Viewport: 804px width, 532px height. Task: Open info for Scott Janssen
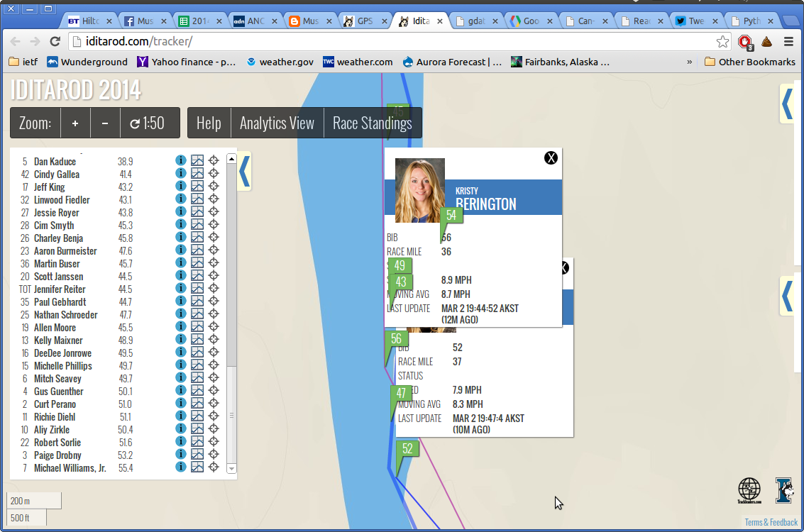180,275
